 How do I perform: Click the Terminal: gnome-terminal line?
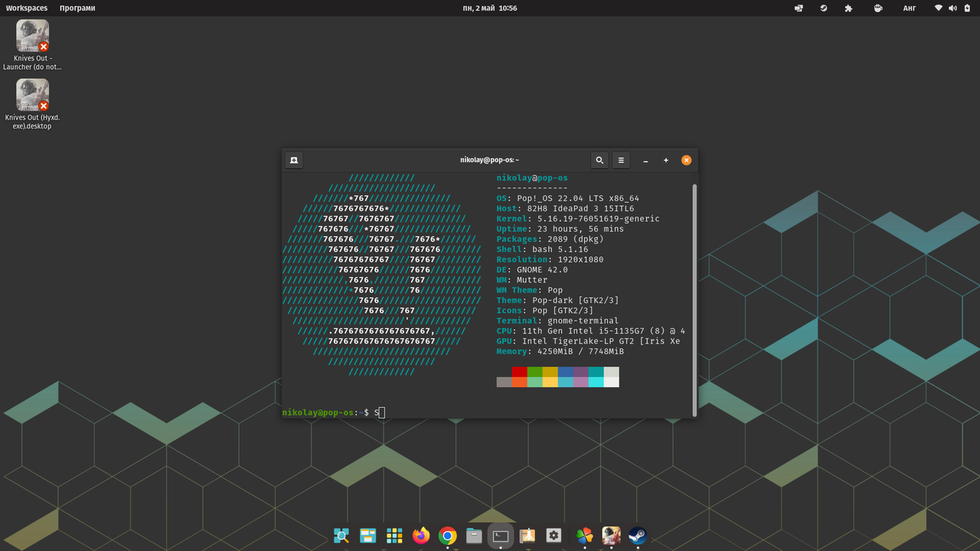pyautogui.click(x=557, y=321)
